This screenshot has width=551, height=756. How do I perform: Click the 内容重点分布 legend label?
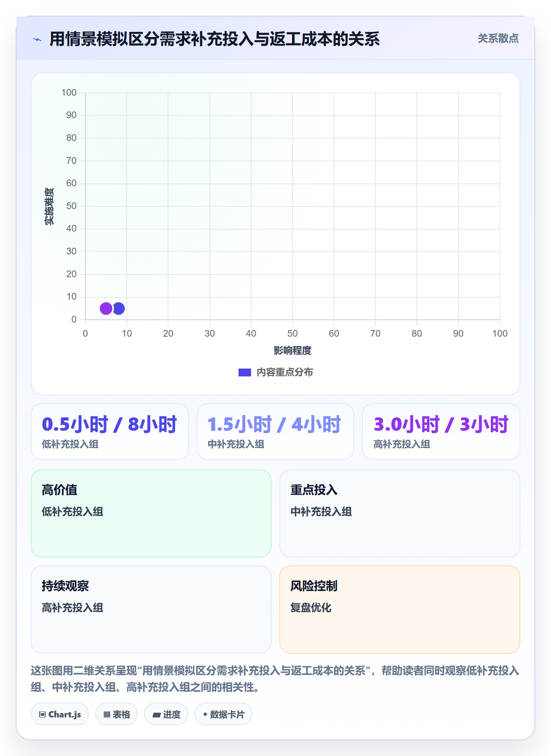click(x=285, y=372)
